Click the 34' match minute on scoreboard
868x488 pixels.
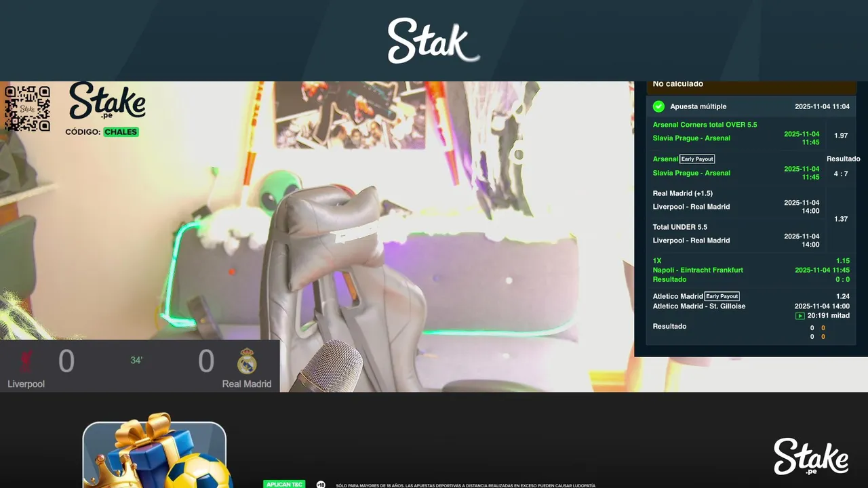pos(136,361)
